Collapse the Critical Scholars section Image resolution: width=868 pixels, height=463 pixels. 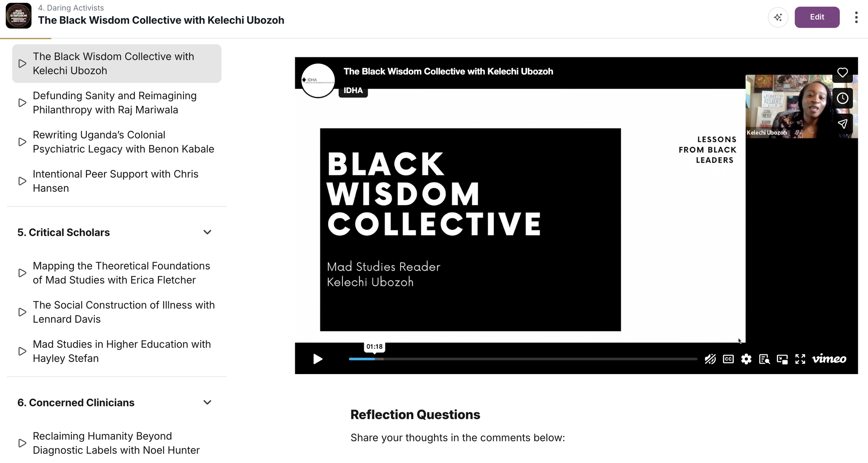tap(207, 232)
